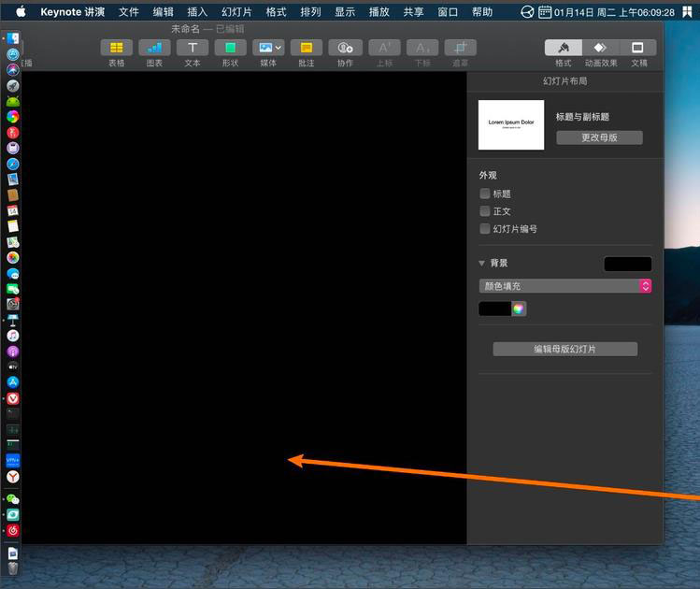
Task: Open the color wheel picker button
Action: click(x=519, y=309)
